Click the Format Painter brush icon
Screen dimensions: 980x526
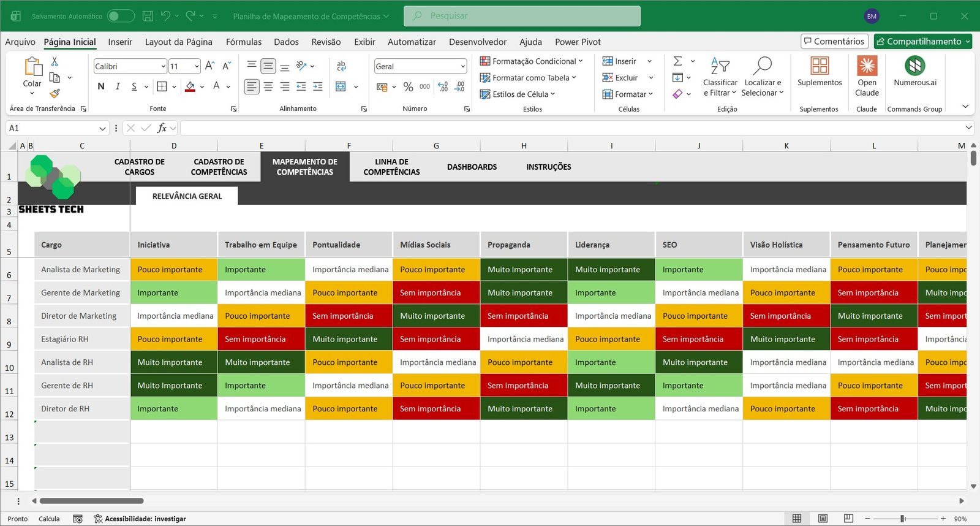coord(55,93)
